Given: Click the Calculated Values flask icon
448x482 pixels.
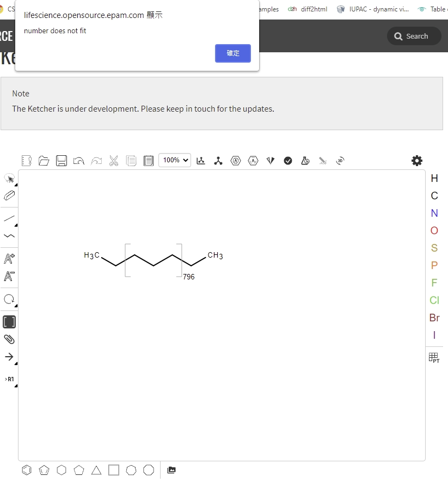Looking at the screenshot, I should click(305, 161).
